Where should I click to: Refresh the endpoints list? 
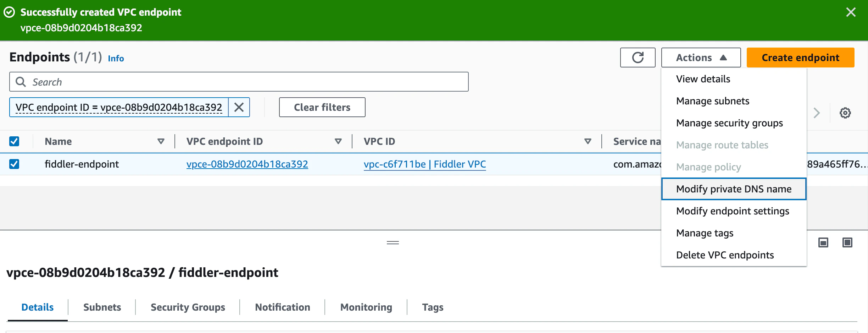click(x=638, y=58)
